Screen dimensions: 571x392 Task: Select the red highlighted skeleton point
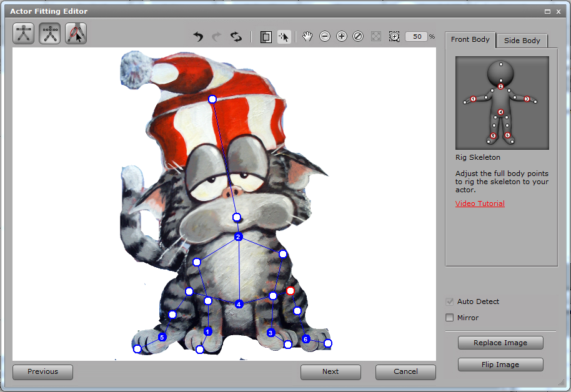pos(290,291)
